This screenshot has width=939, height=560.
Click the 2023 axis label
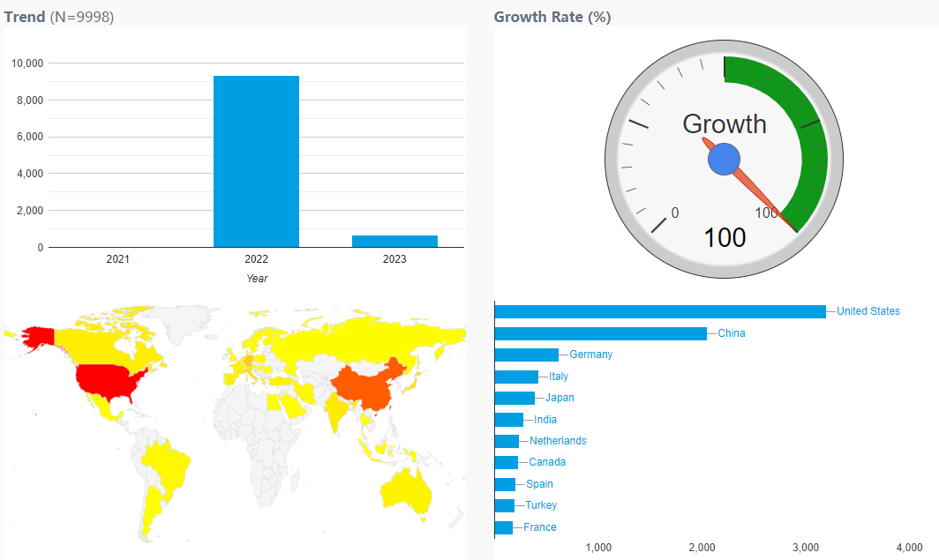coord(394,259)
